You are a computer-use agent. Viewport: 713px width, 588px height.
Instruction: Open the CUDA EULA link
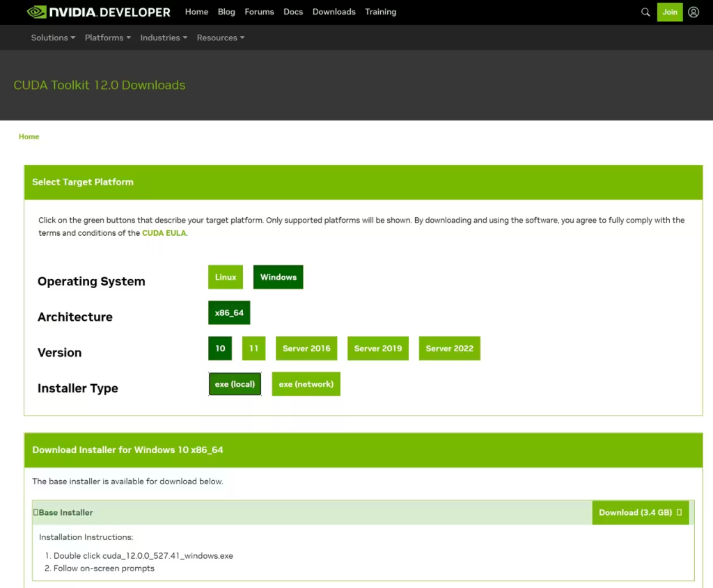164,233
